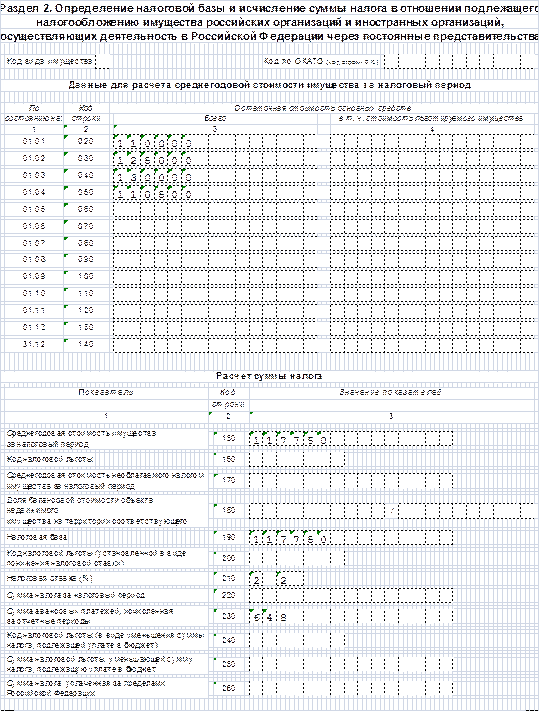Click the 110000 value in row 01.01
Image resolution: width=540 pixels, height=712 pixels.
[x=154, y=143]
